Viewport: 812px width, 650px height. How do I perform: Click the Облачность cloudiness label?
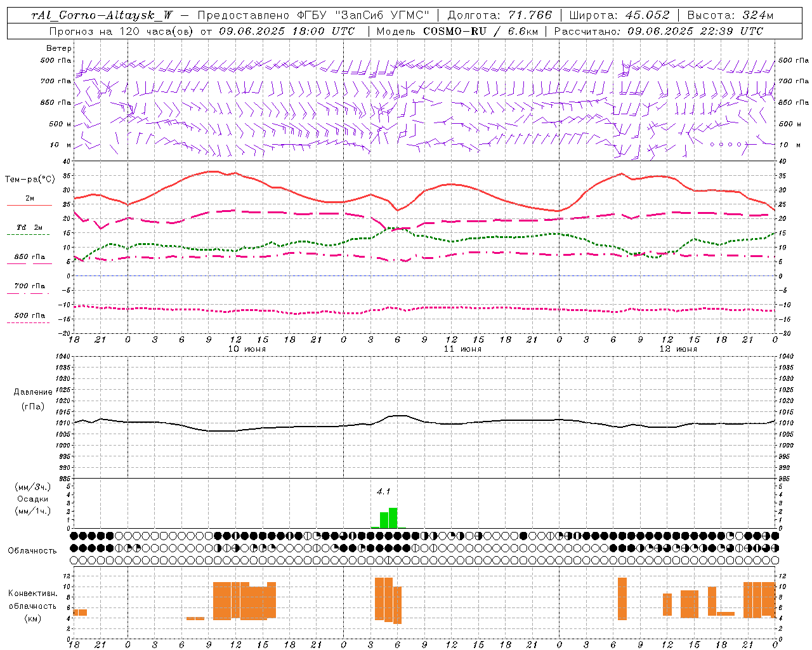point(32,550)
